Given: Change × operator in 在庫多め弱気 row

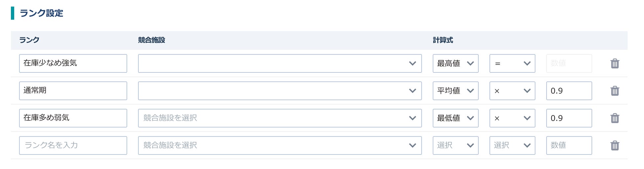Looking at the screenshot, I should pyautogui.click(x=512, y=118).
